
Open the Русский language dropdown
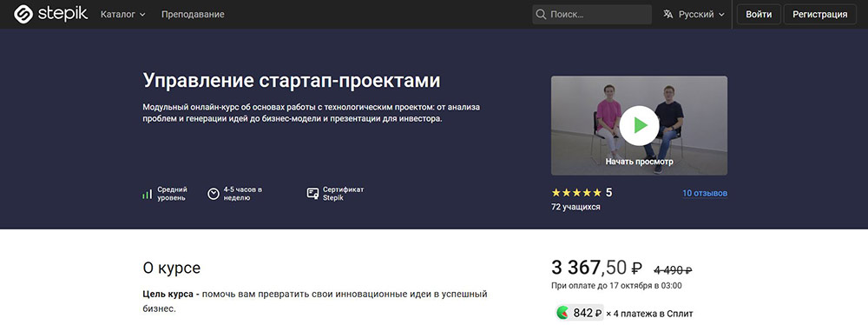(x=701, y=15)
